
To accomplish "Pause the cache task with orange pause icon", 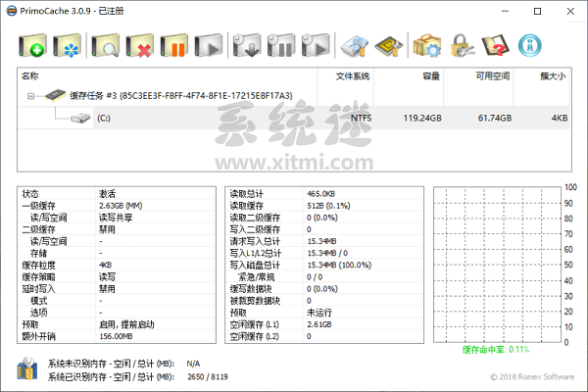I will pos(174,46).
